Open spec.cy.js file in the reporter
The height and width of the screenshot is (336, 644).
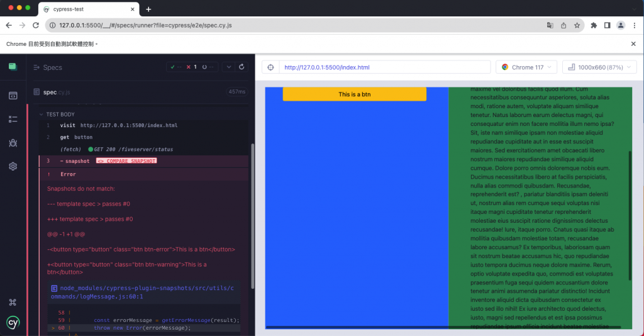click(57, 92)
